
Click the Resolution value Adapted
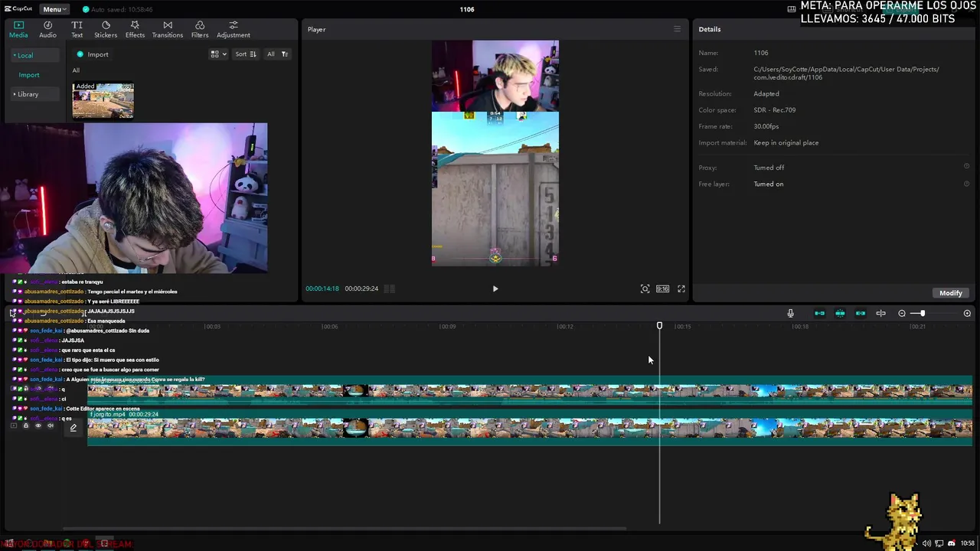pyautogui.click(x=766, y=93)
